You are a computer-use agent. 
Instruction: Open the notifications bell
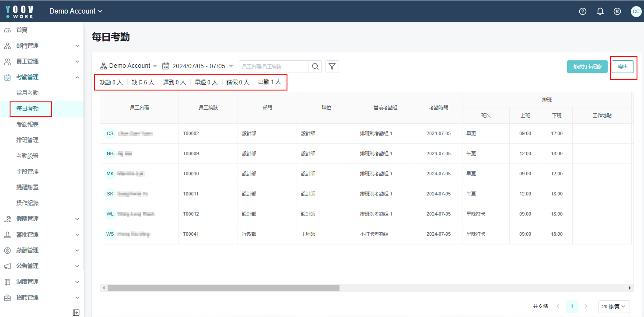(600, 11)
